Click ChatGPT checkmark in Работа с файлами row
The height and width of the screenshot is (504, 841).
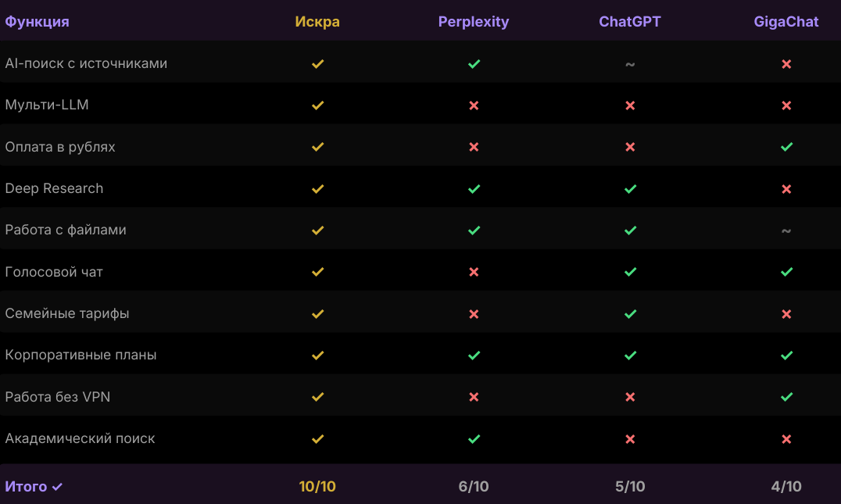coord(631,230)
